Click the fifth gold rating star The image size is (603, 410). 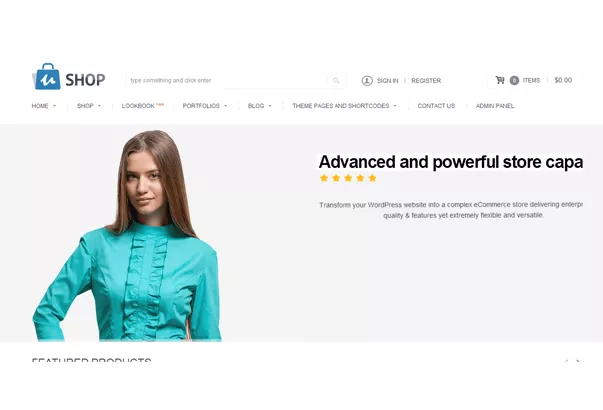coord(372,178)
